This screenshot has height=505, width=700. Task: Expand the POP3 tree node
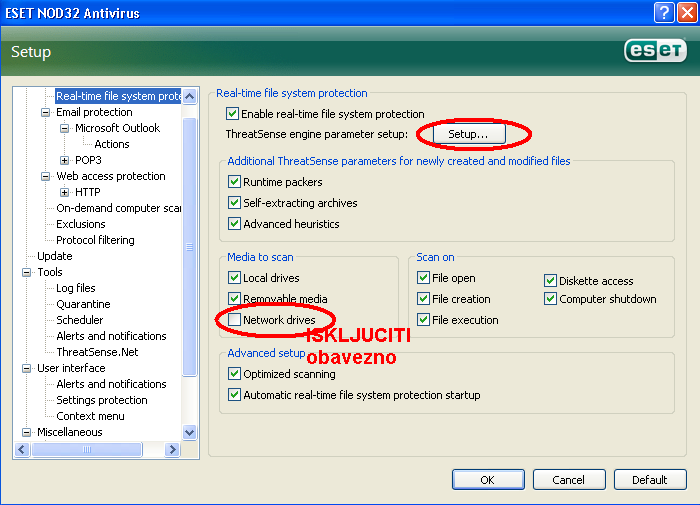tap(65, 160)
